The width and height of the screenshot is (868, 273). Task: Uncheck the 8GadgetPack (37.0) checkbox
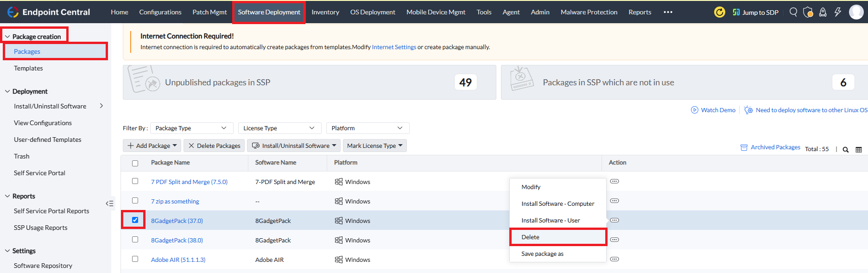tap(135, 220)
